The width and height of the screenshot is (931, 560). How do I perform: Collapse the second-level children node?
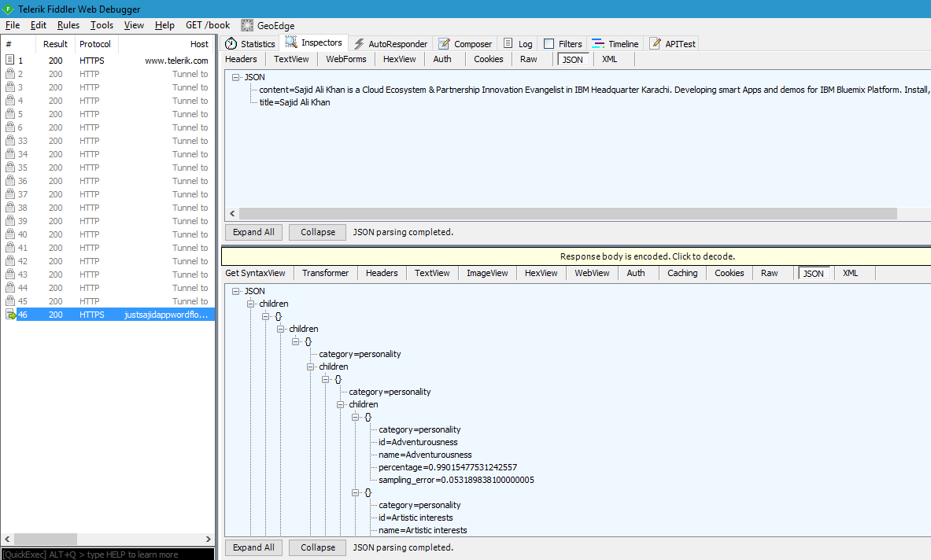(280, 329)
